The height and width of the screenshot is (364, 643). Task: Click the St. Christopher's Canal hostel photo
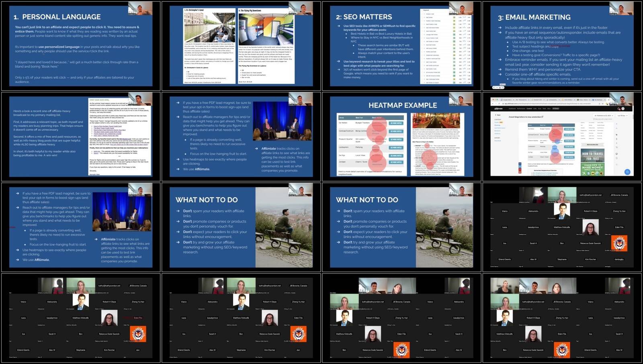(209, 27)
